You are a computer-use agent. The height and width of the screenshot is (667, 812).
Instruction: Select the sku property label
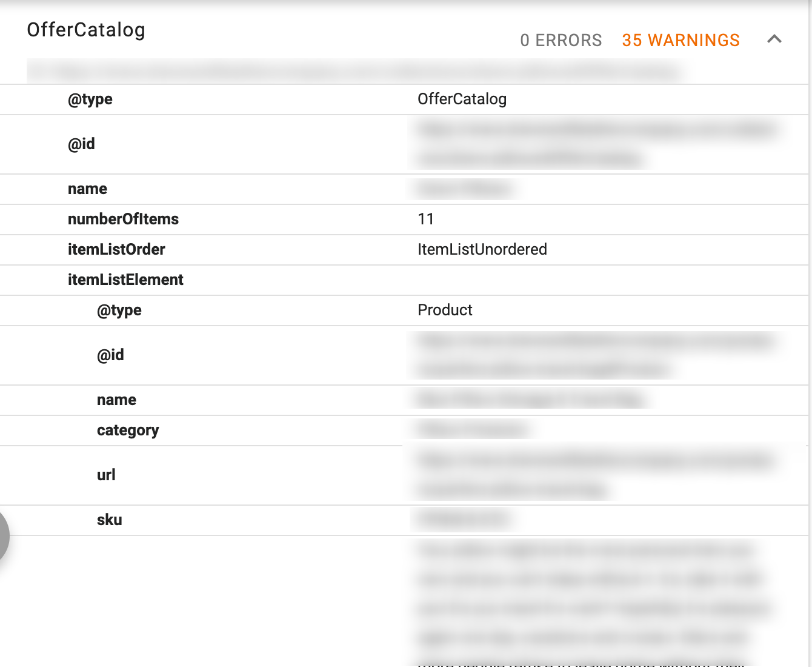pos(110,520)
